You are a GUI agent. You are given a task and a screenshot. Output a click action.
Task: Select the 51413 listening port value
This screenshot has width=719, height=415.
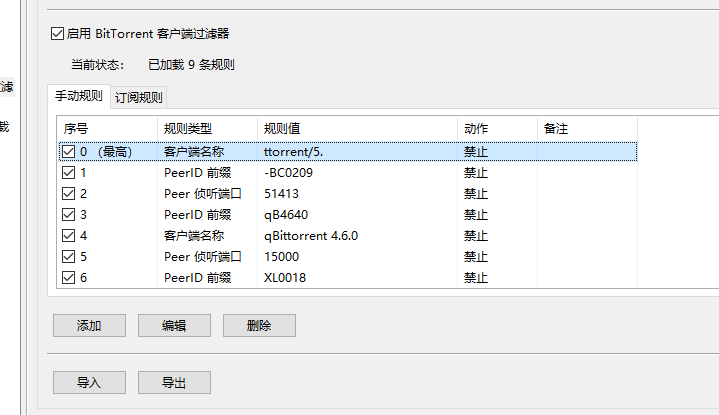coord(281,194)
